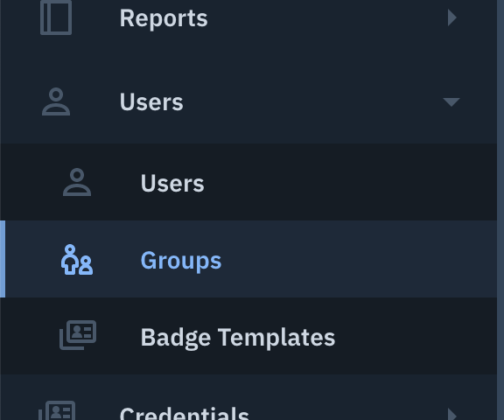
Task: Click the Reports notebook icon
Action: (x=56, y=17)
